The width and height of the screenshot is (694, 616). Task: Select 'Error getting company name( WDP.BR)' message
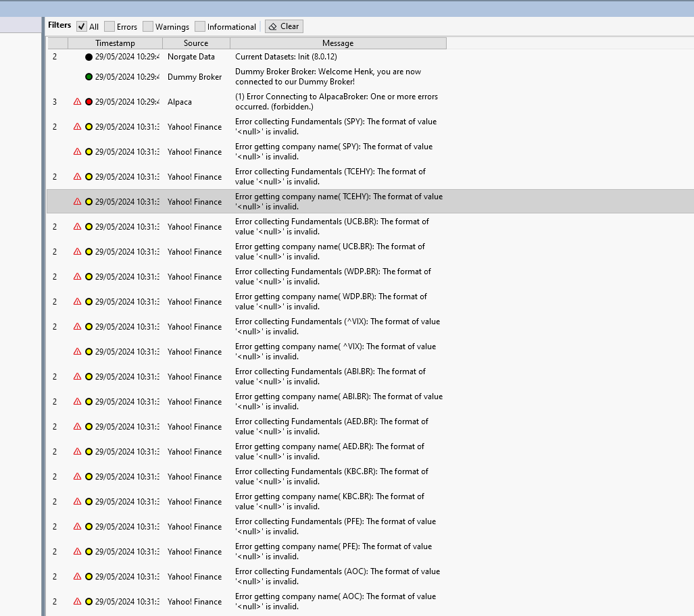click(x=331, y=302)
